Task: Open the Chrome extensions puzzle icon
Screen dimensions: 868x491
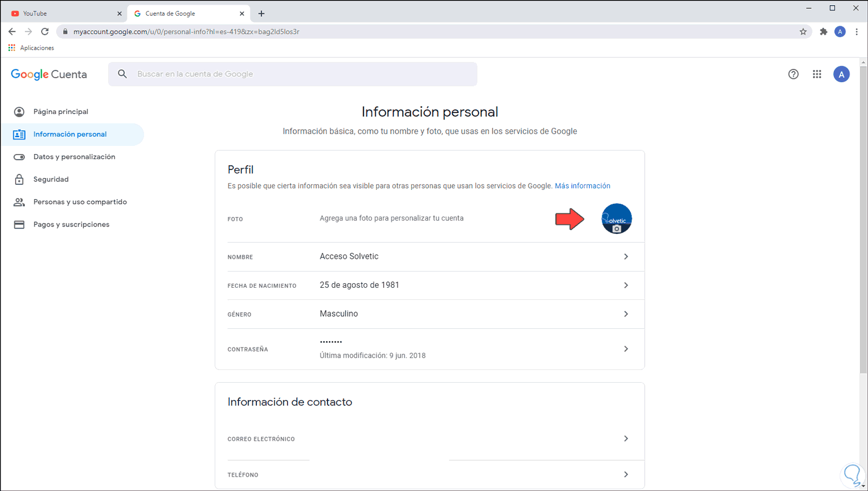Action: (823, 32)
